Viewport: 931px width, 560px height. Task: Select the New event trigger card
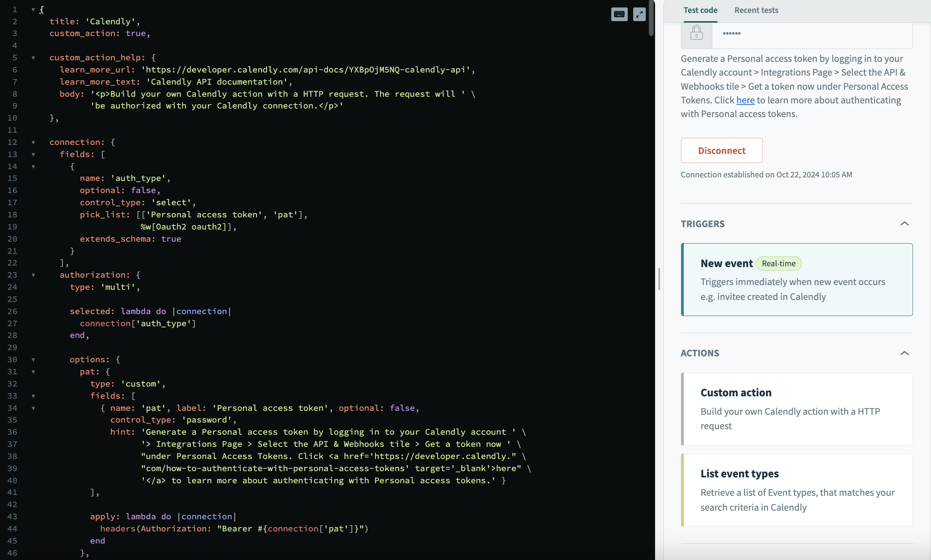[x=797, y=280]
